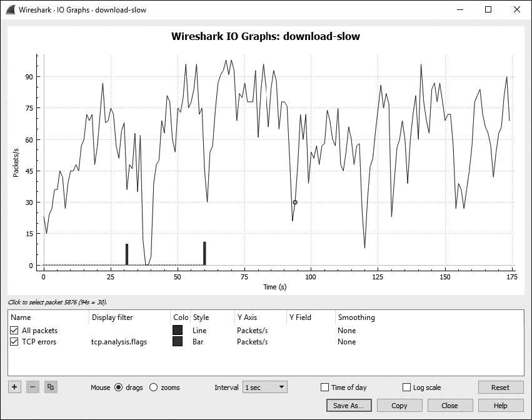Select the Mouse drags radio option
This screenshot has height=420, width=532.
(x=118, y=387)
